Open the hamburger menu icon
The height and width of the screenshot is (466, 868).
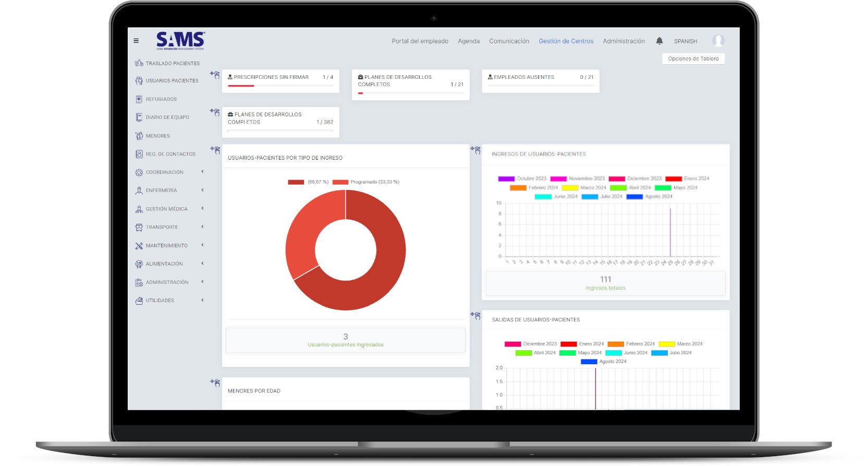136,41
